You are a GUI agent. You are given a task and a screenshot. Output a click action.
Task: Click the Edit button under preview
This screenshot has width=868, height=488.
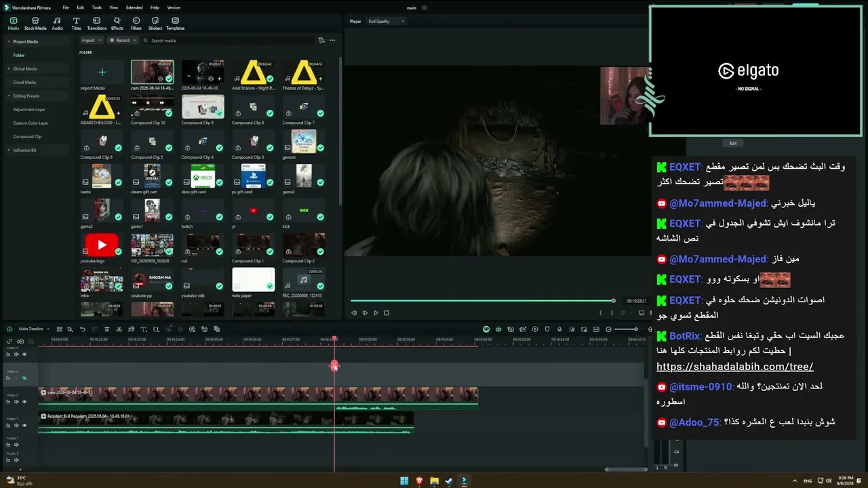(x=733, y=144)
